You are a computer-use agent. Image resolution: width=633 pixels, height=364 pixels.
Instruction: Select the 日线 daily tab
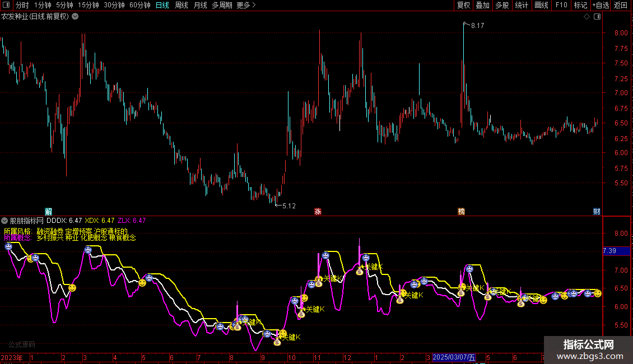[162, 5]
